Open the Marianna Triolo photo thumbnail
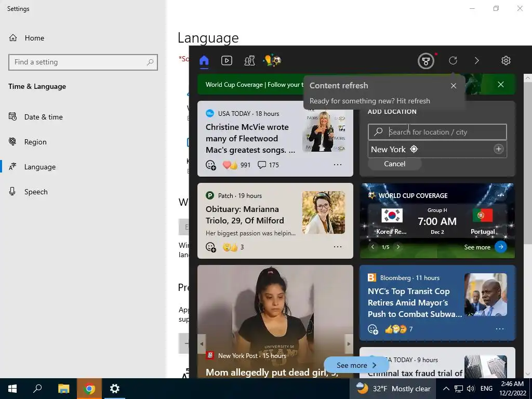The width and height of the screenshot is (532, 399). pos(324,212)
